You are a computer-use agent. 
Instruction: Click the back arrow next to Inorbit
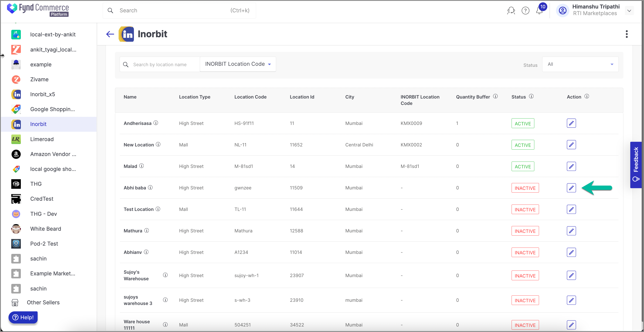pyautogui.click(x=110, y=34)
